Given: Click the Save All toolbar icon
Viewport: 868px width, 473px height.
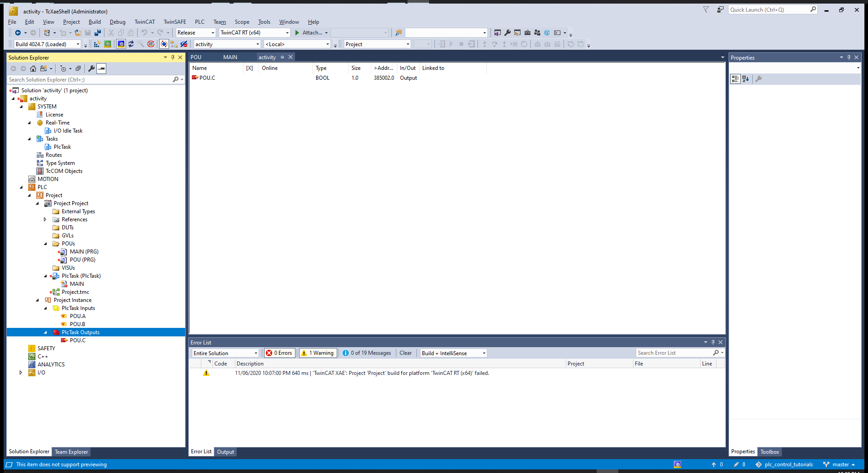Looking at the screenshot, I should (x=98, y=33).
